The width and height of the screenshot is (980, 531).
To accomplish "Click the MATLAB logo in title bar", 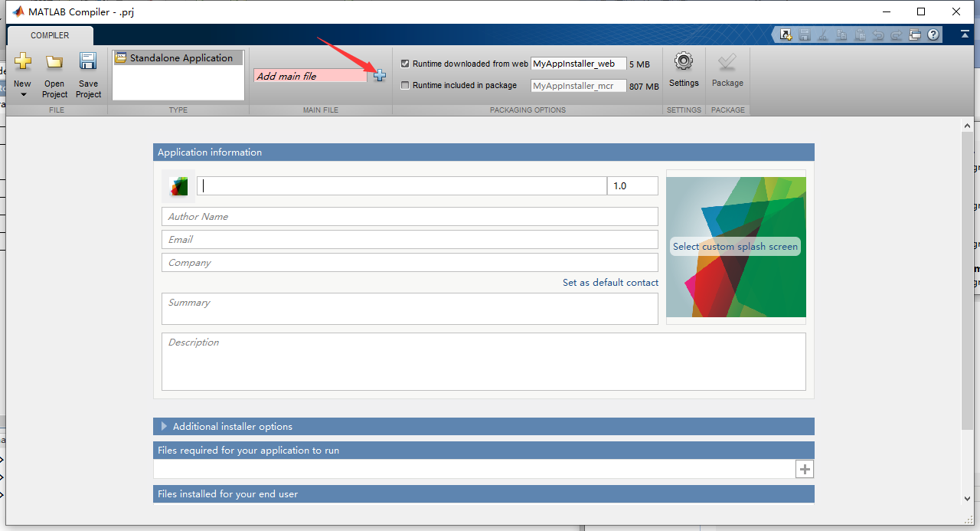I will [18, 11].
